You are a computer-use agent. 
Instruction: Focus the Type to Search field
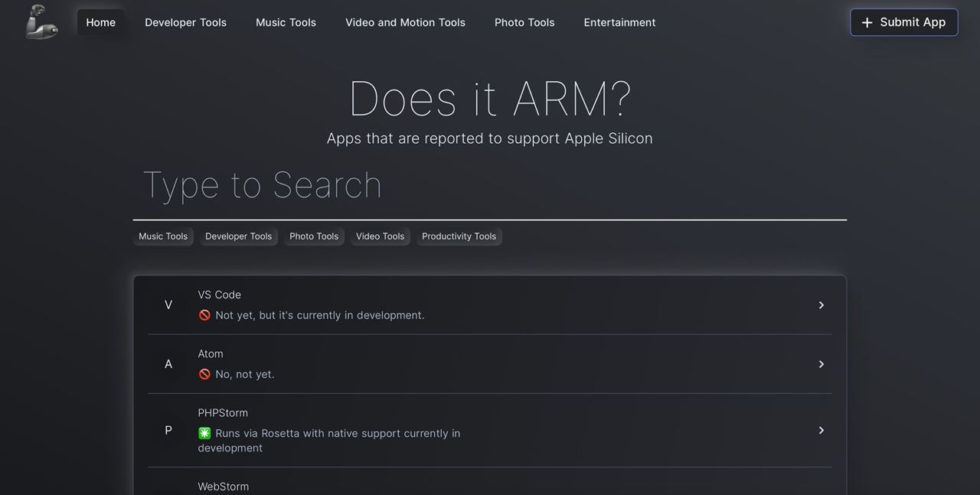(490, 186)
